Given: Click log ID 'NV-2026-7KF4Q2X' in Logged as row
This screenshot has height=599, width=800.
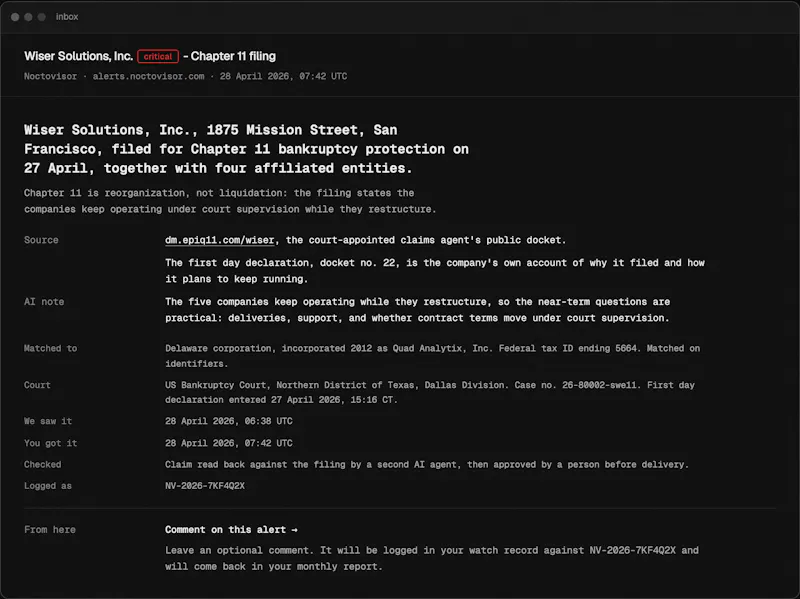Looking at the screenshot, I should pyautogui.click(x=205, y=486).
